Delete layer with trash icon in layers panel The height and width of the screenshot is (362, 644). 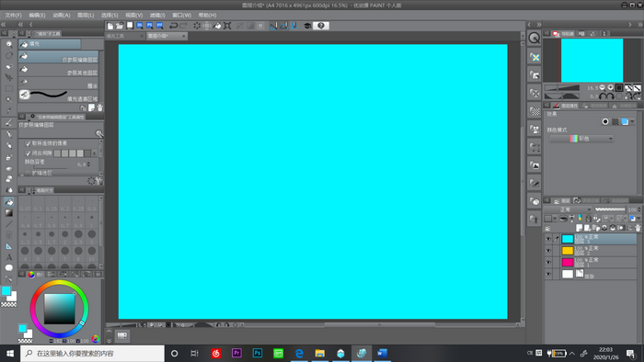(638, 228)
